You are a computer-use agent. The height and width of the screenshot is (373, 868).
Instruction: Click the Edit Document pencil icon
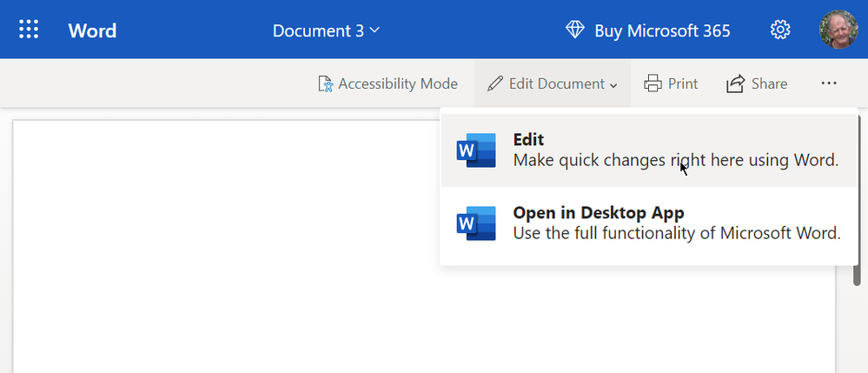(x=495, y=84)
